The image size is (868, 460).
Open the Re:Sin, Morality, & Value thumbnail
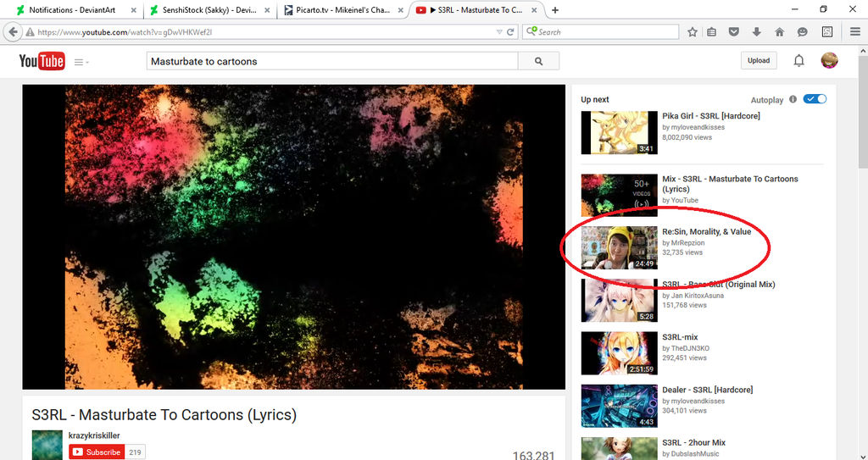[x=620, y=248]
